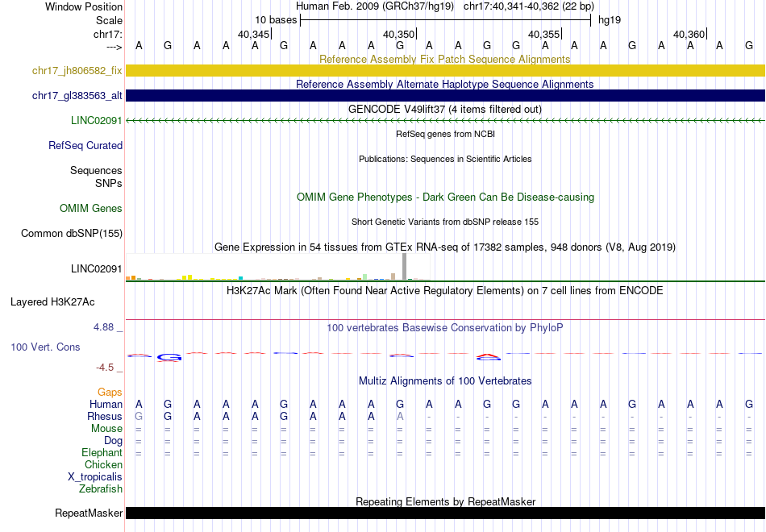
Task: Click the Dog species label
Action: (113, 441)
